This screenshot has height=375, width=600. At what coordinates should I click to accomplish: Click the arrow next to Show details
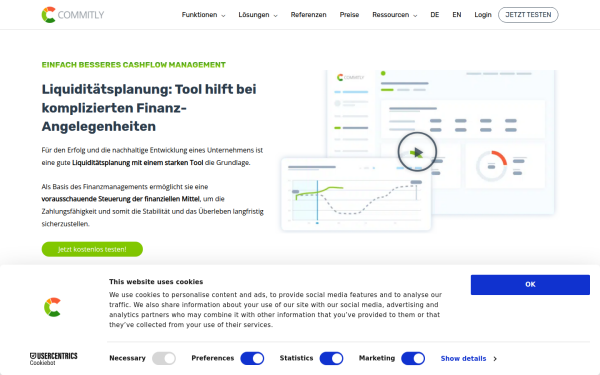(x=495, y=359)
